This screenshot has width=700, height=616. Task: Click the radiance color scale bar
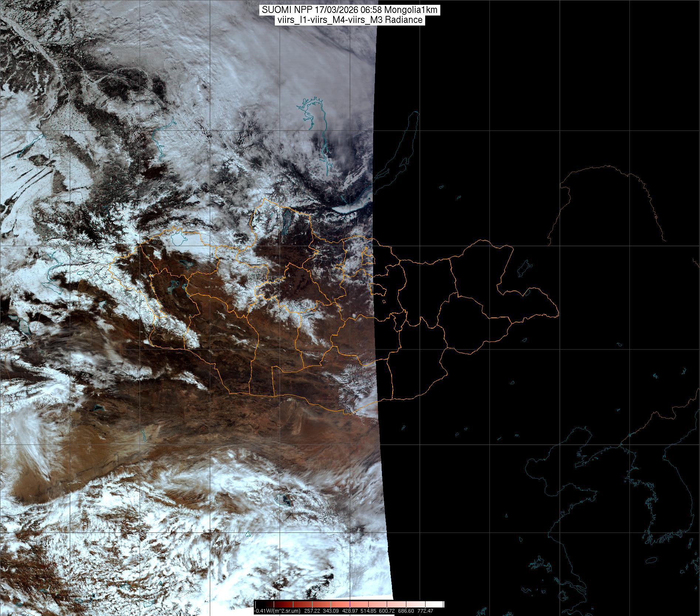(349, 604)
